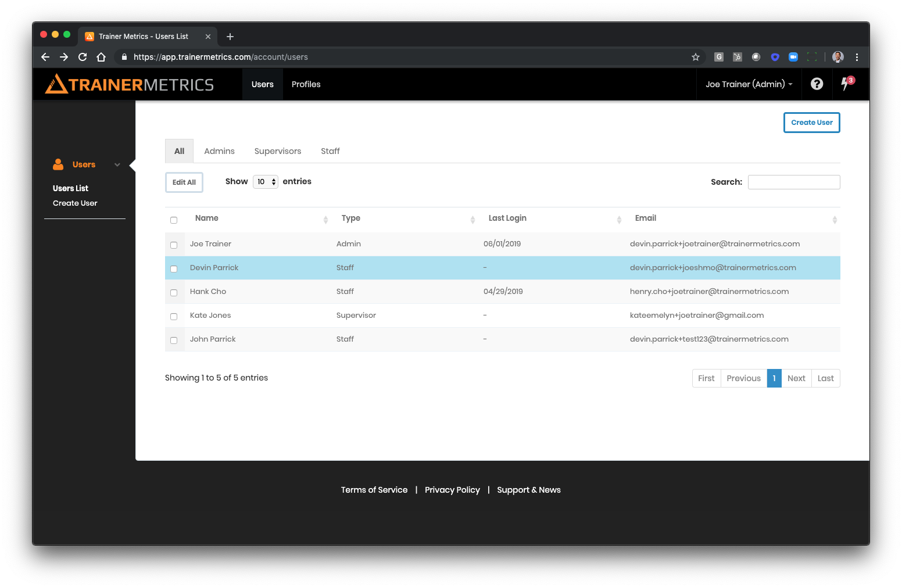The height and width of the screenshot is (588, 902).
Task: Click the orange Users person icon
Action: (58, 164)
